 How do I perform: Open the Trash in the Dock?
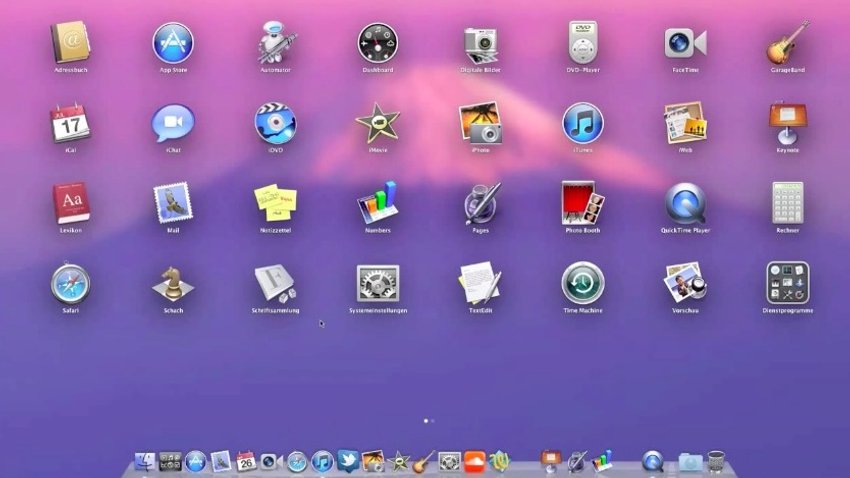(x=716, y=462)
